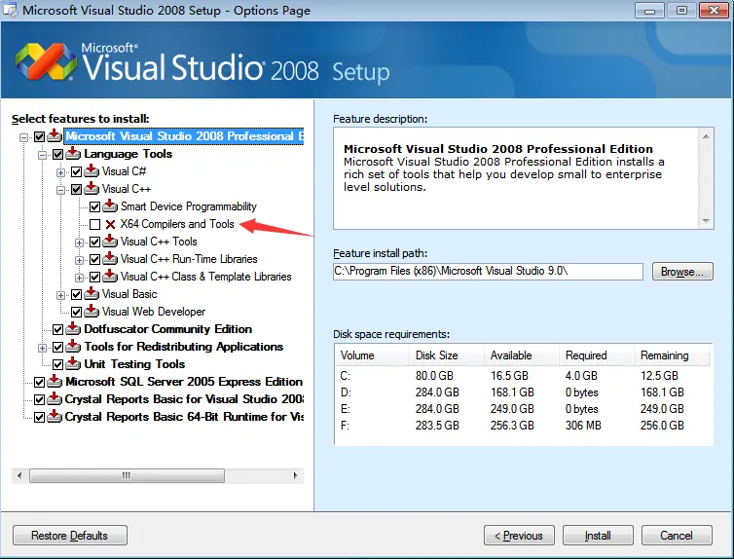Click the Install button
This screenshot has width=734, height=560.
[598, 536]
